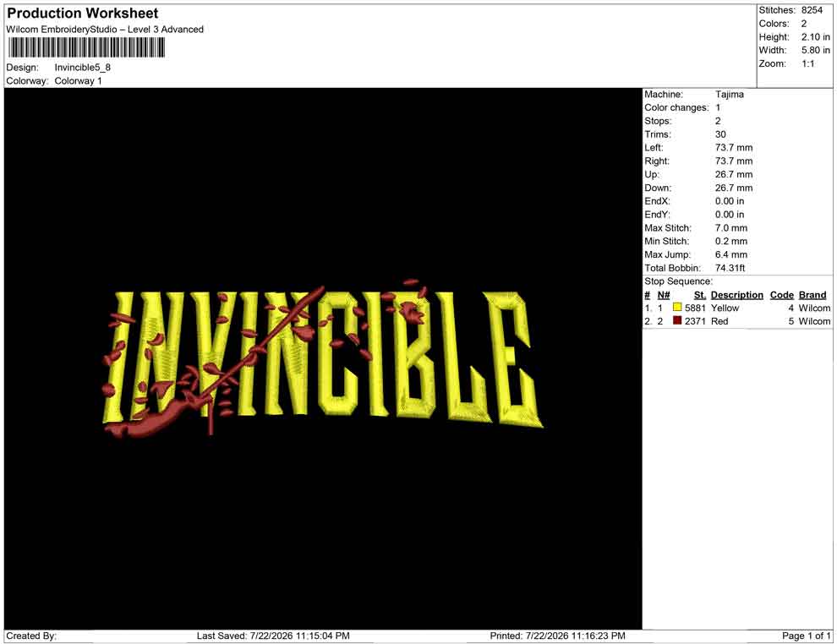Click the Up value '26.7 mm'

point(734,174)
